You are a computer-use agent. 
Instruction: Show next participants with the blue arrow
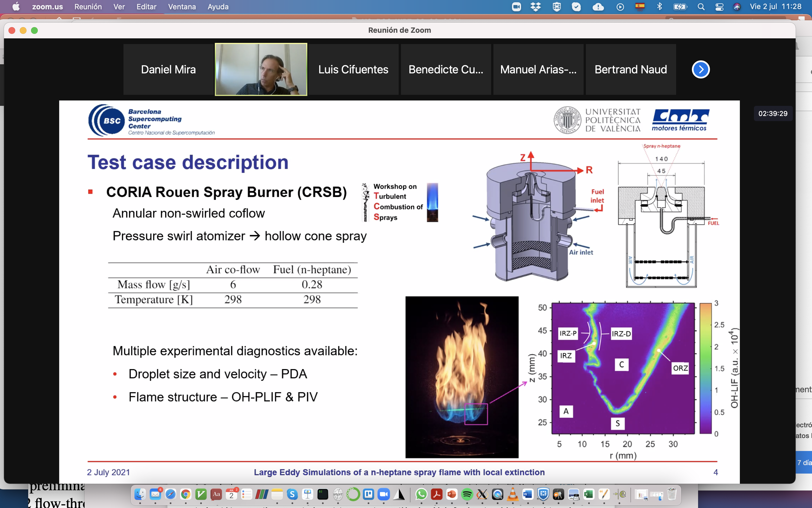click(x=701, y=69)
